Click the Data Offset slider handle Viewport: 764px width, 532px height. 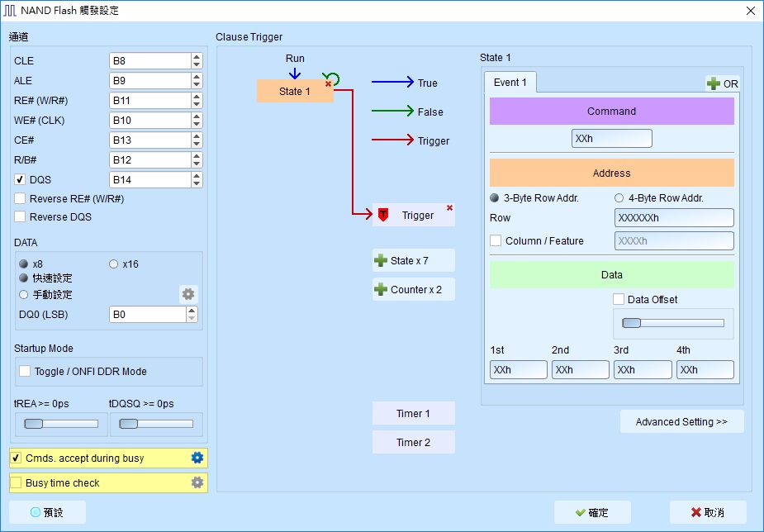632,322
